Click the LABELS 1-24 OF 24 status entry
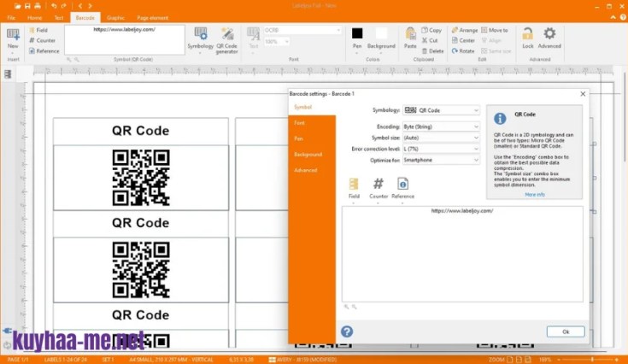The width and height of the screenshot is (628, 364). 65,360
